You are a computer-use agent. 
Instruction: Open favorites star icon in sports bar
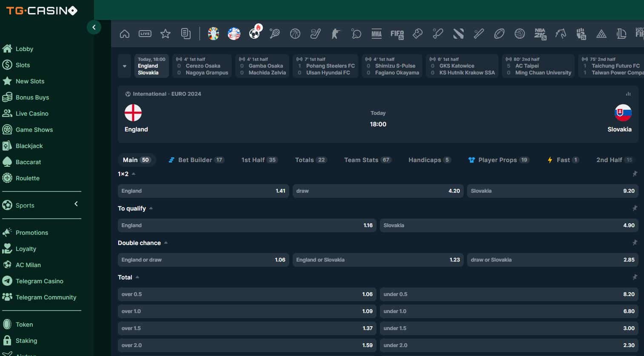click(165, 34)
